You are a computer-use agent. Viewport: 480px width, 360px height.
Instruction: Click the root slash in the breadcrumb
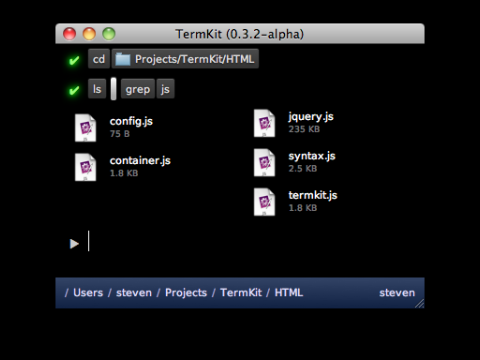66,293
